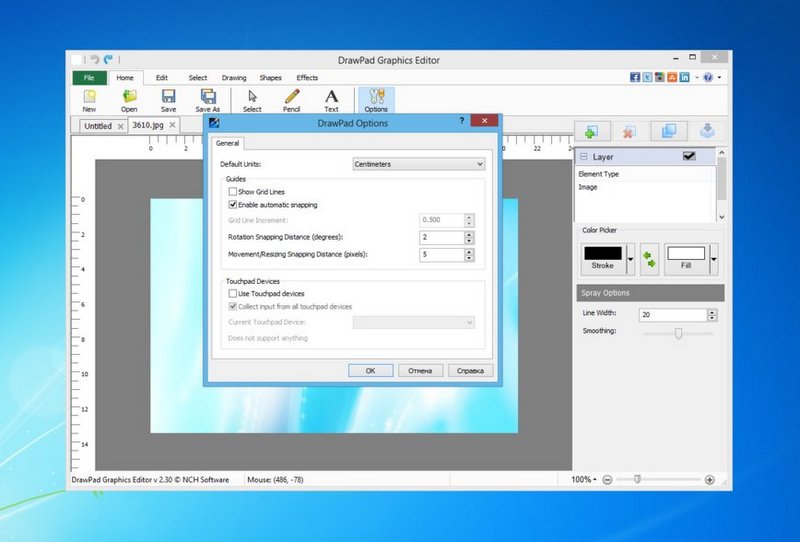Expand the social share icons overflow arrow
The height and width of the screenshot is (542, 800).
point(696,77)
